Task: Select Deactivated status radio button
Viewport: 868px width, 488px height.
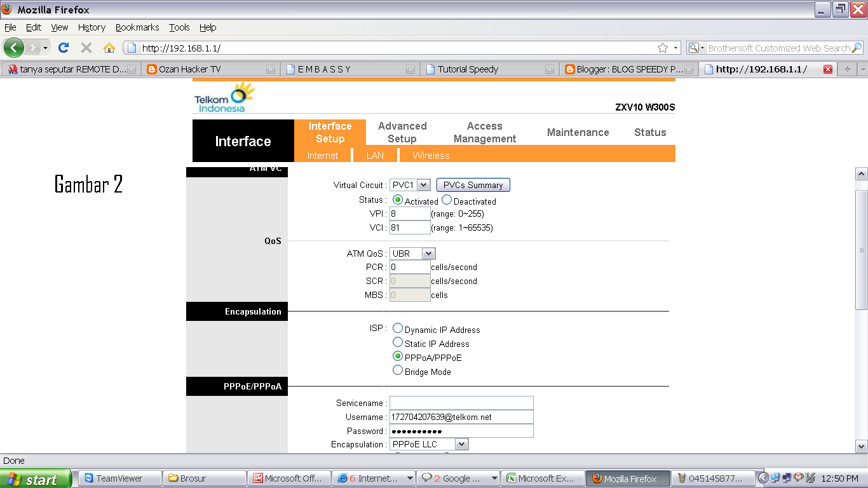Action: point(446,200)
